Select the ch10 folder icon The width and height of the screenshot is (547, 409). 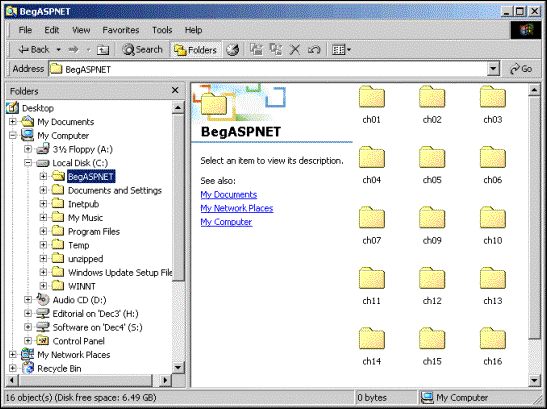(493, 218)
